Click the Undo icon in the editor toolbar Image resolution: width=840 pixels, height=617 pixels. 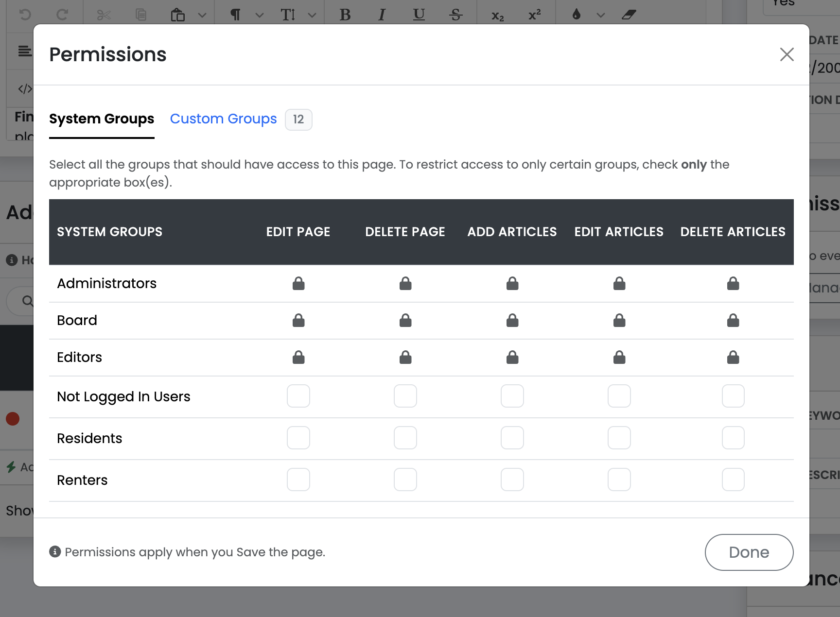pos(25,15)
